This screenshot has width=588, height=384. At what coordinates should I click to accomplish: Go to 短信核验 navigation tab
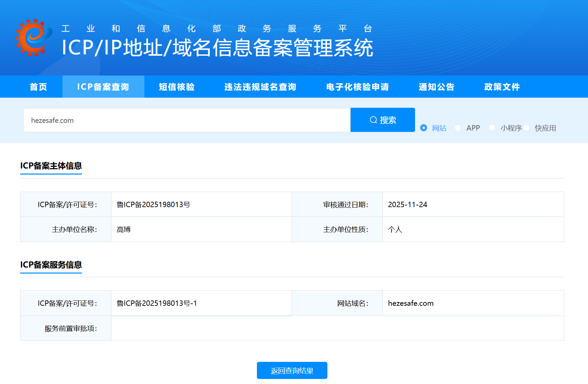click(x=177, y=87)
